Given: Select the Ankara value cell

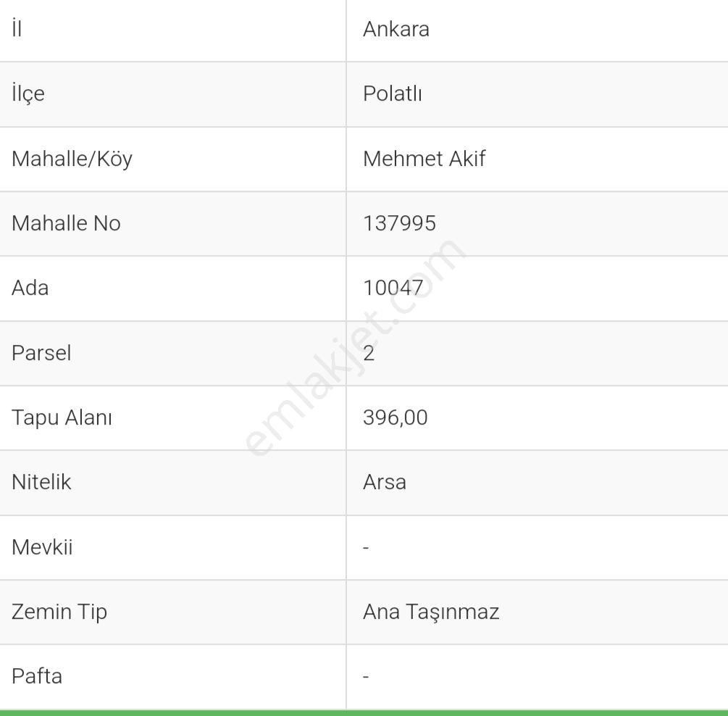Looking at the screenshot, I should (396, 29).
